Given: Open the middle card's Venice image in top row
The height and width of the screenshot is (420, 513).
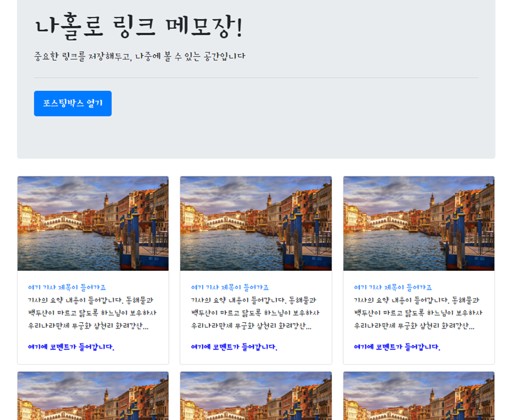Looking at the screenshot, I should click(256, 223).
